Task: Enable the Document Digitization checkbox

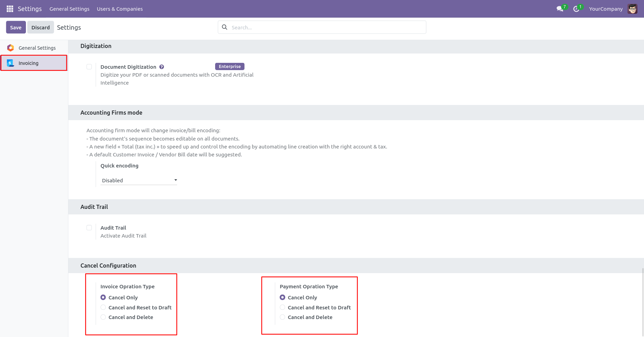Action: [x=89, y=67]
